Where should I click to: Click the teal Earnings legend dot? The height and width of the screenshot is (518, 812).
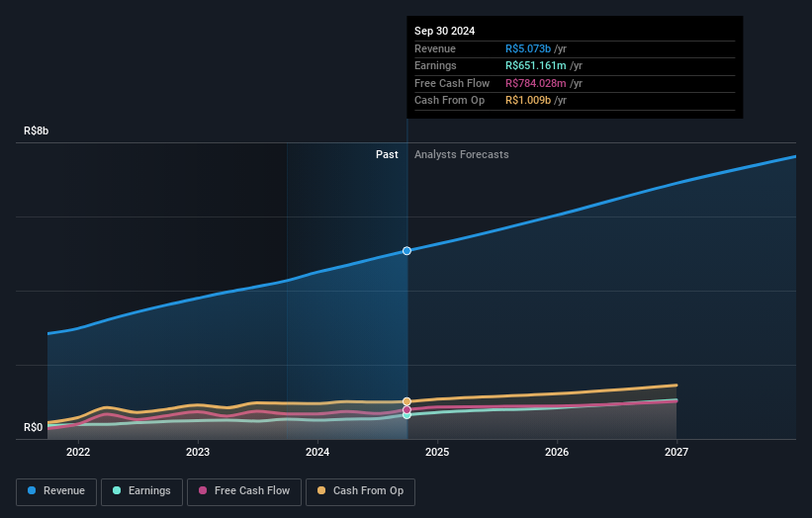pyautogui.click(x=117, y=490)
